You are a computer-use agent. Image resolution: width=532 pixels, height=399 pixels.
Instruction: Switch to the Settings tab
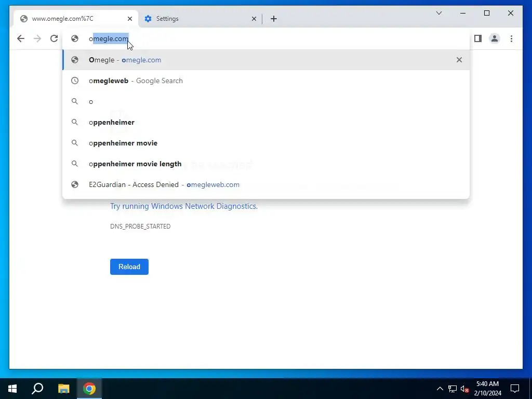200,19
